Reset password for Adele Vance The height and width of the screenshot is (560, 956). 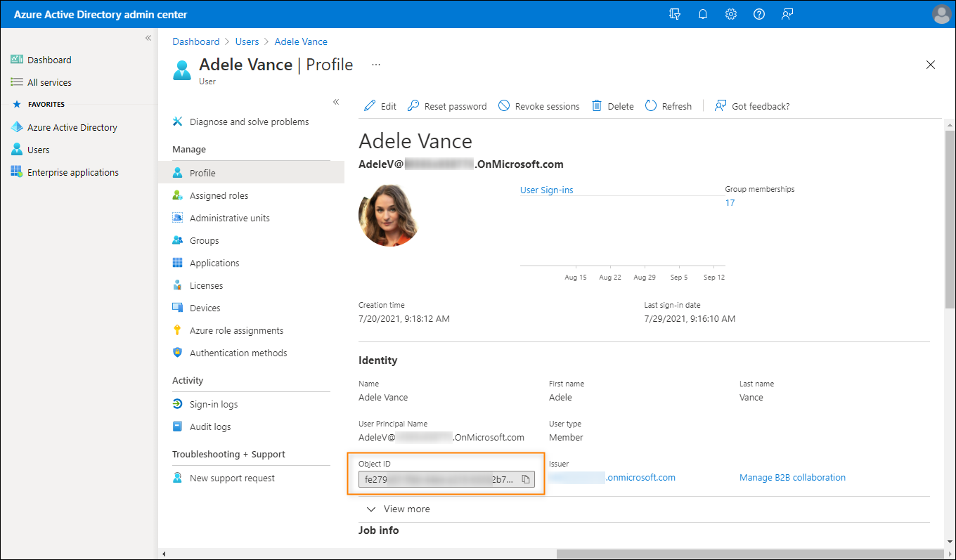(x=447, y=106)
